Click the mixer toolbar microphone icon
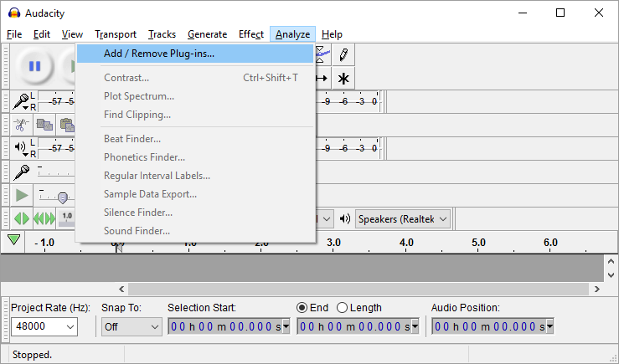 pyautogui.click(x=21, y=172)
